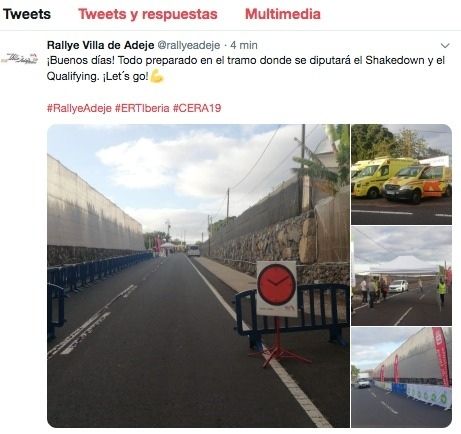461x434 pixels.
Task: Click the yellow ambulance in the thumbnail
Action: [x=383, y=177]
